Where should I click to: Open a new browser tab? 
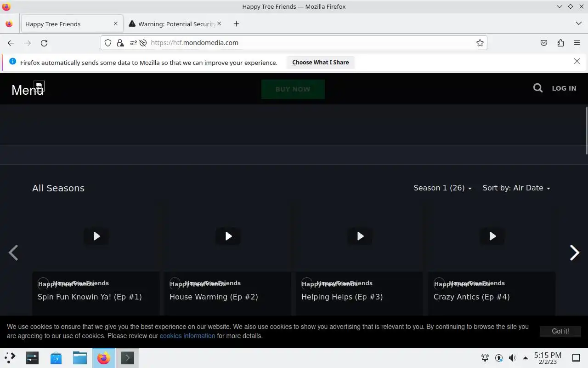(236, 24)
